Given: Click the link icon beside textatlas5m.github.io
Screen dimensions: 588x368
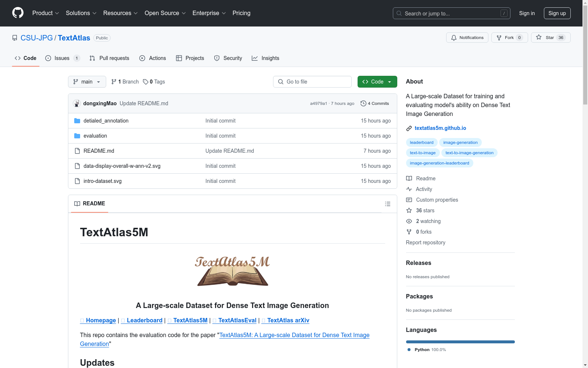Looking at the screenshot, I should [x=409, y=128].
